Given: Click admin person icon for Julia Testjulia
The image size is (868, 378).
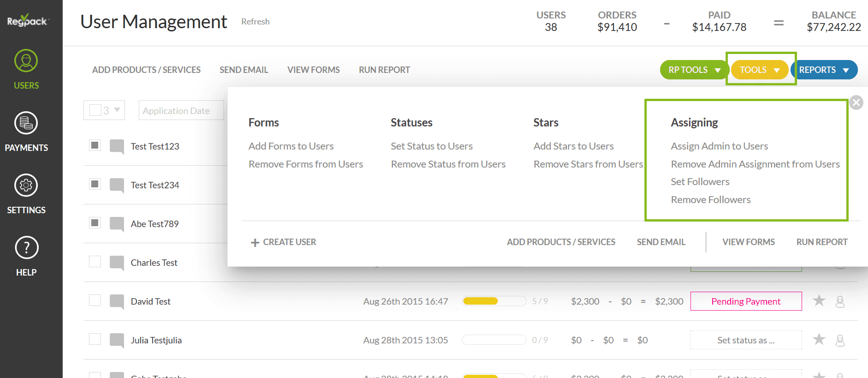Looking at the screenshot, I should point(840,340).
